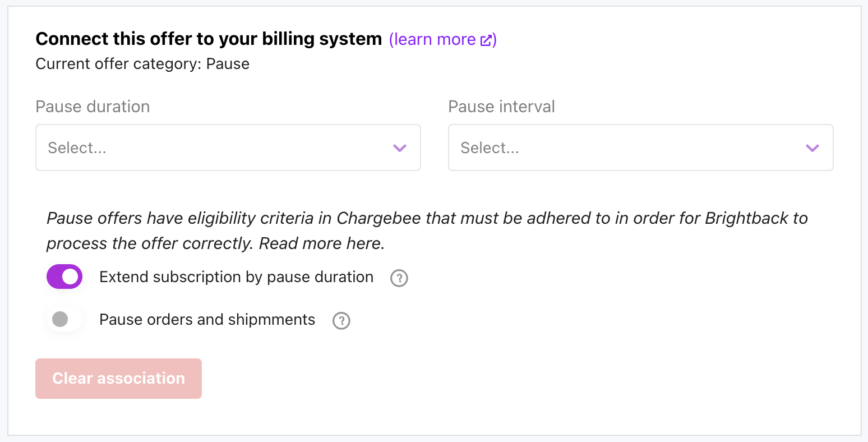Click the 'Pause orders and shipmments' label text

click(x=207, y=320)
